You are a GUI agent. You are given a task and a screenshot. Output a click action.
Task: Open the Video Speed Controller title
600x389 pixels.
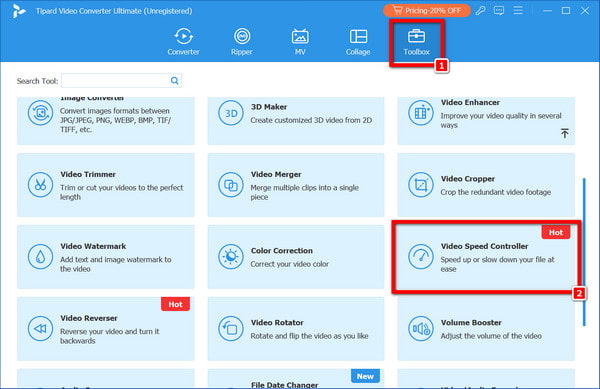[484, 246]
